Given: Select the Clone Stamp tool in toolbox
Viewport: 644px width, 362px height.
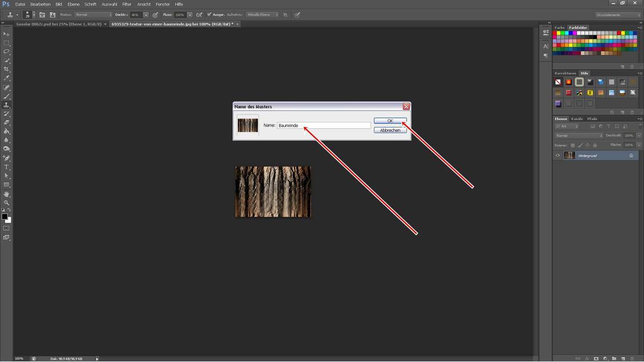Looking at the screenshot, I should pos(6,105).
